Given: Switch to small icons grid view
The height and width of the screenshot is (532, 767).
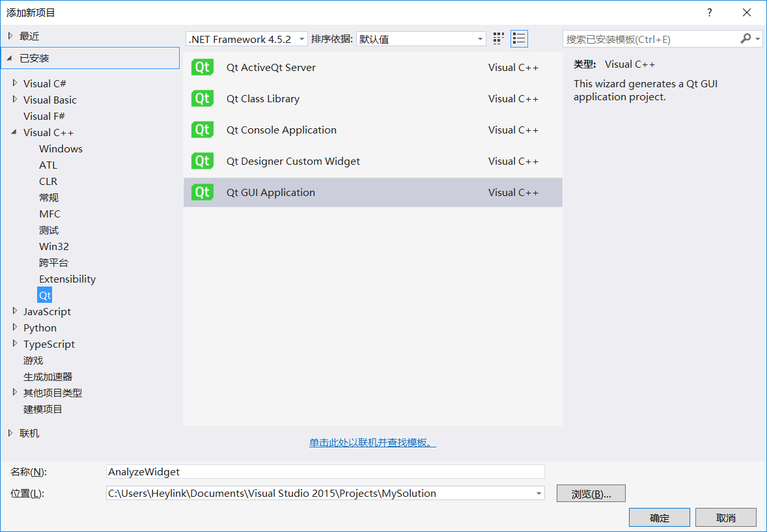Looking at the screenshot, I should (x=499, y=38).
